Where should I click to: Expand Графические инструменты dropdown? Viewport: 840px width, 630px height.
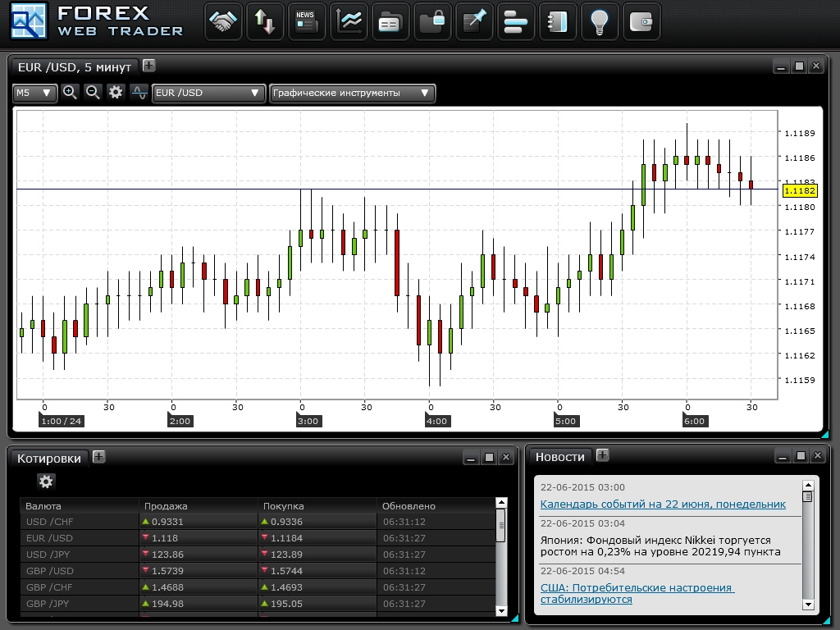click(x=352, y=93)
